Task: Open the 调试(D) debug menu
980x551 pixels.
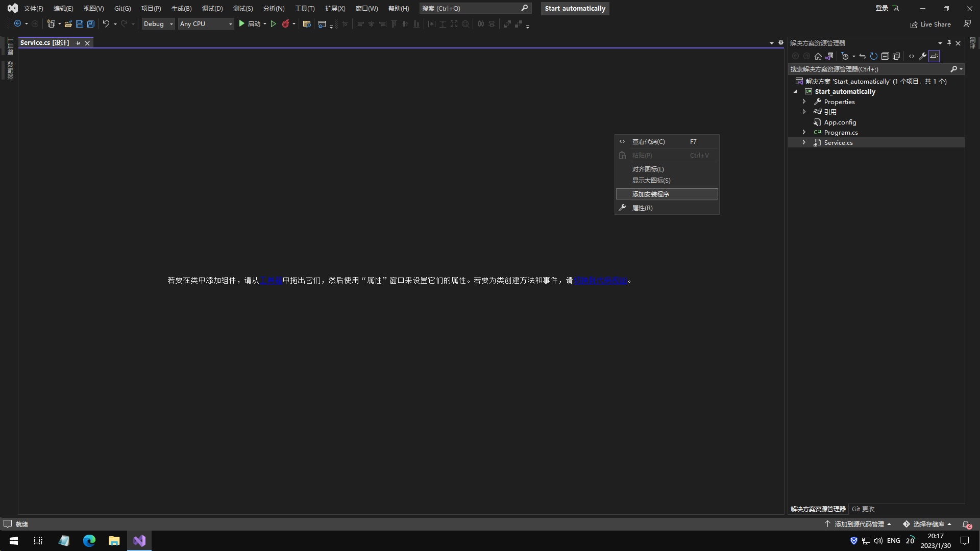Action: [212, 8]
